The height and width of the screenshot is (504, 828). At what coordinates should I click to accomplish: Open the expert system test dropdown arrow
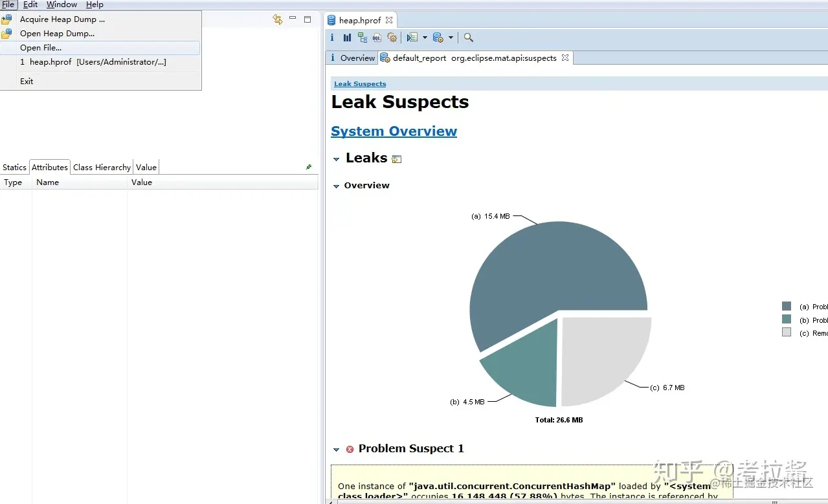click(x=425, y=38)
